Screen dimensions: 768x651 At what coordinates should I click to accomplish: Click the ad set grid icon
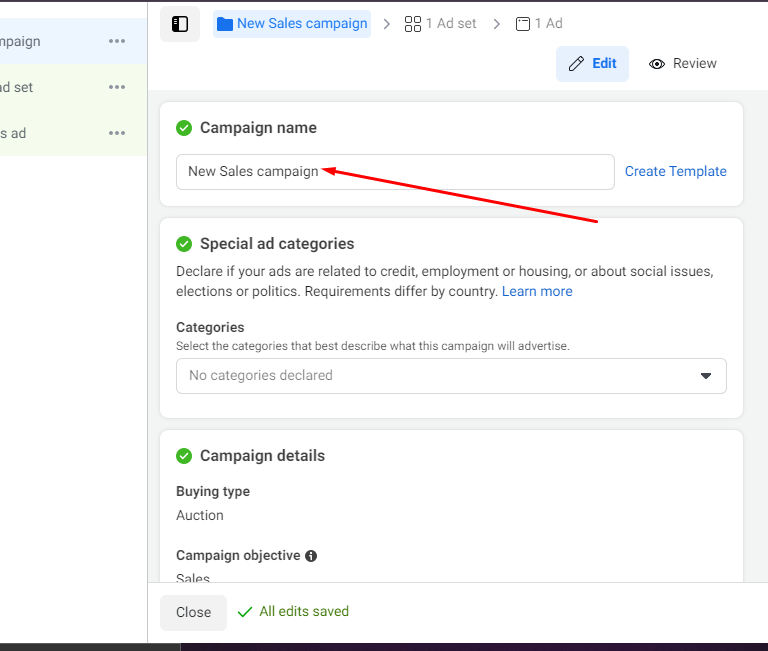pyautogui.click(x=412, y=23)
